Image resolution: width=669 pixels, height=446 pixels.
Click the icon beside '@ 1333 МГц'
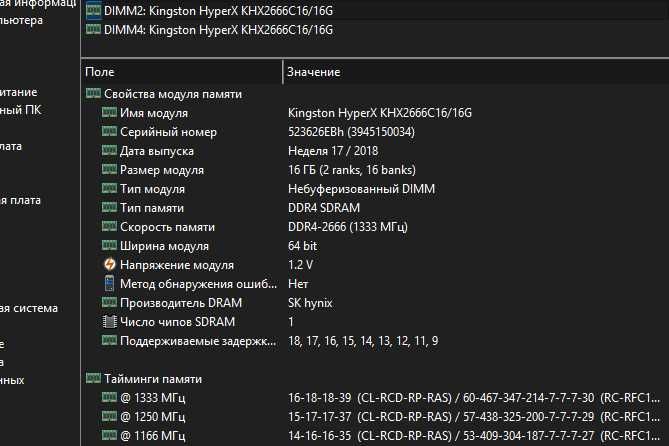(109, 397)
